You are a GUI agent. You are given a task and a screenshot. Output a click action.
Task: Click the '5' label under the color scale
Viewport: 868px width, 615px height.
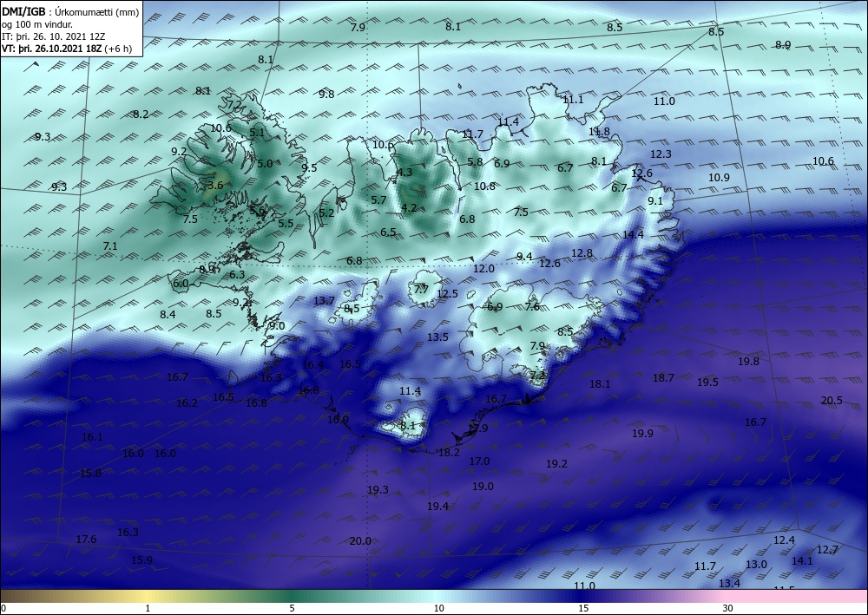292,608
